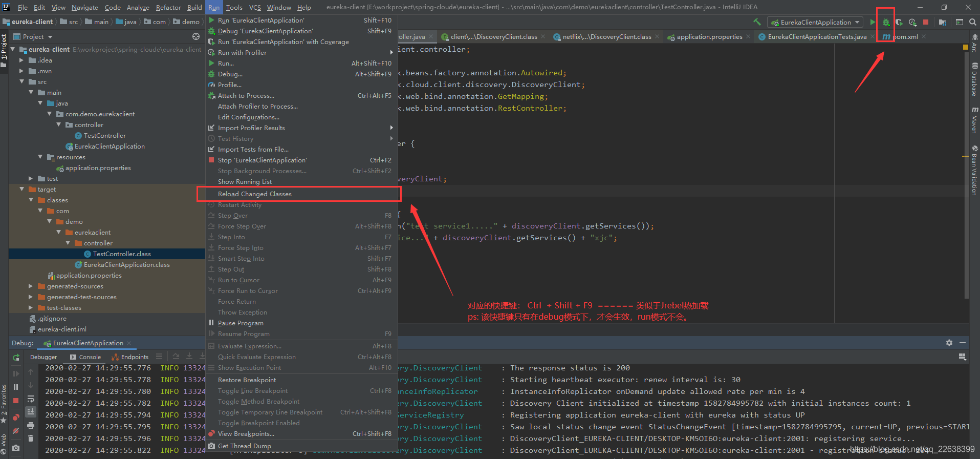Switch to the application.properties editor tab

(709, 37)
